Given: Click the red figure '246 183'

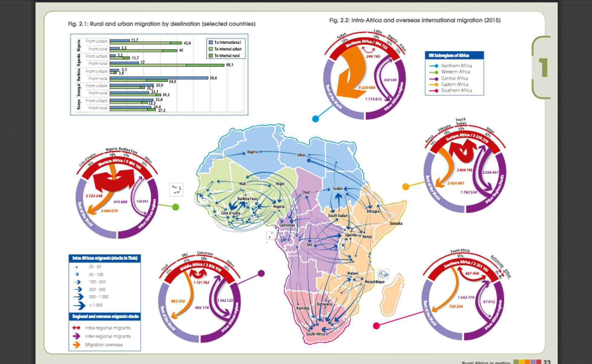Looking at the screenshot, I should point(373,56).
